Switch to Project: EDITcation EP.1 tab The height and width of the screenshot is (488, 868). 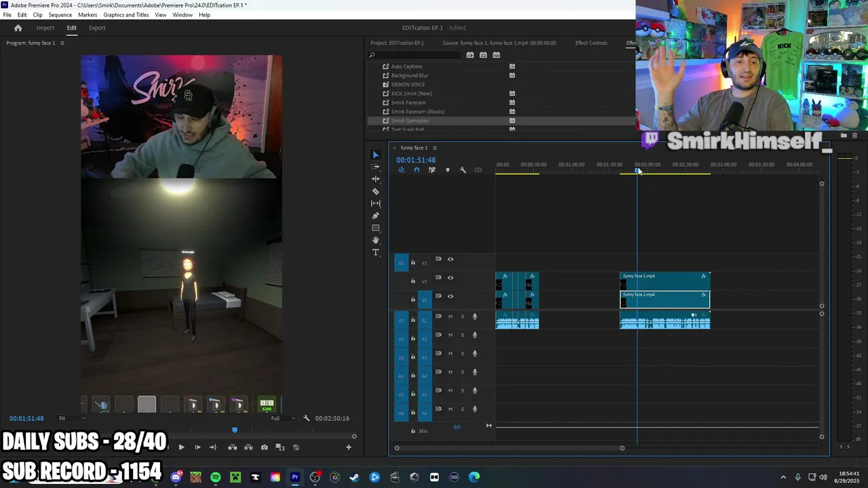click(x=397, y=43)
